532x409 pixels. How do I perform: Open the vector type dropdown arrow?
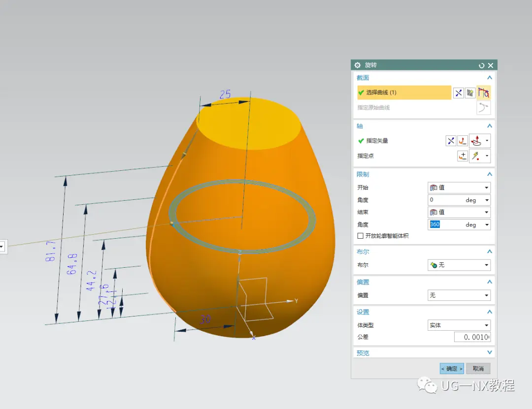click(x=487, y=141)
